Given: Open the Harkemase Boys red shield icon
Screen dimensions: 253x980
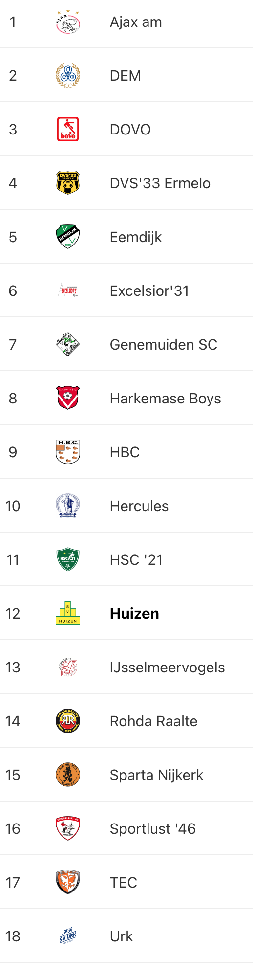Looking at the screenshot, I should point(68,399).
